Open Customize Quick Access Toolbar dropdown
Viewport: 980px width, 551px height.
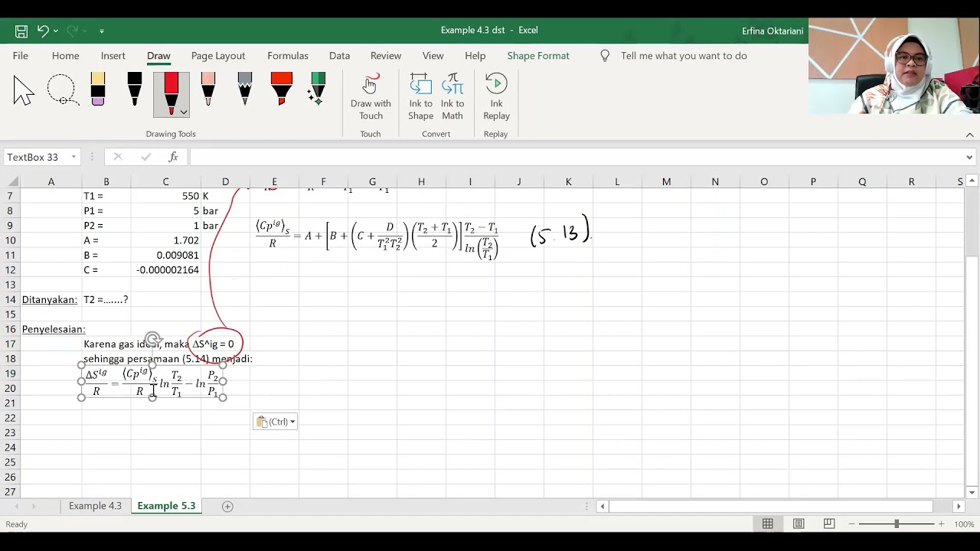click(x=102, y=31)
